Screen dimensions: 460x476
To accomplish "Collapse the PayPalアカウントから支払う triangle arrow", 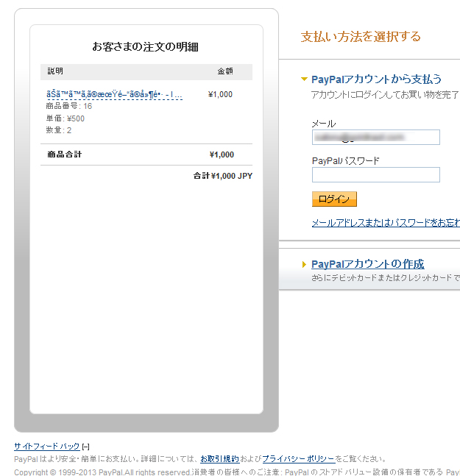I will [x=304, y=79].
